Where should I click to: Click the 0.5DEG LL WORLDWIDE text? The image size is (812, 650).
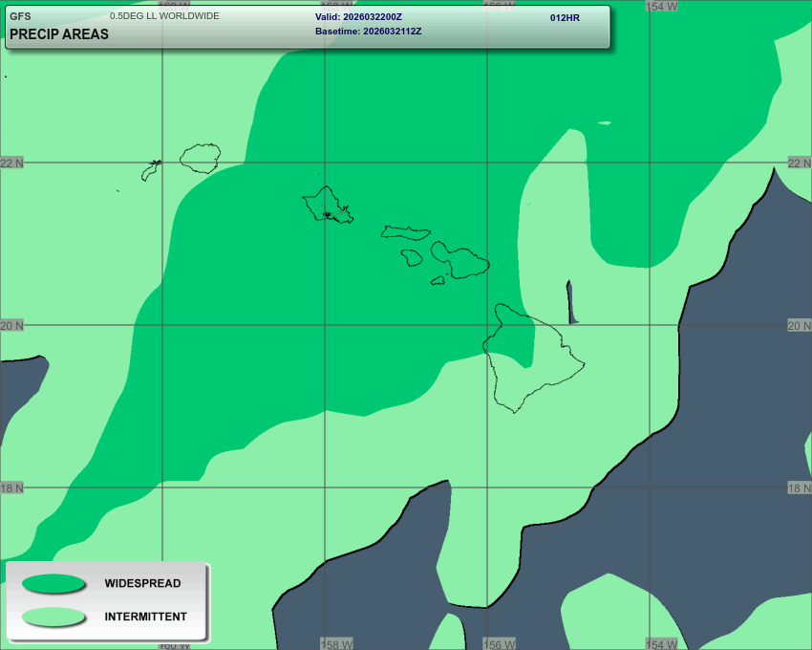164,16
